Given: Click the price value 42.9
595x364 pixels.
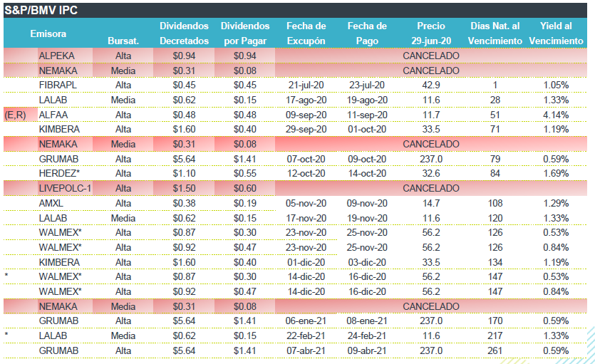Looking at the screenshot, I should click(x=431, y=85).
